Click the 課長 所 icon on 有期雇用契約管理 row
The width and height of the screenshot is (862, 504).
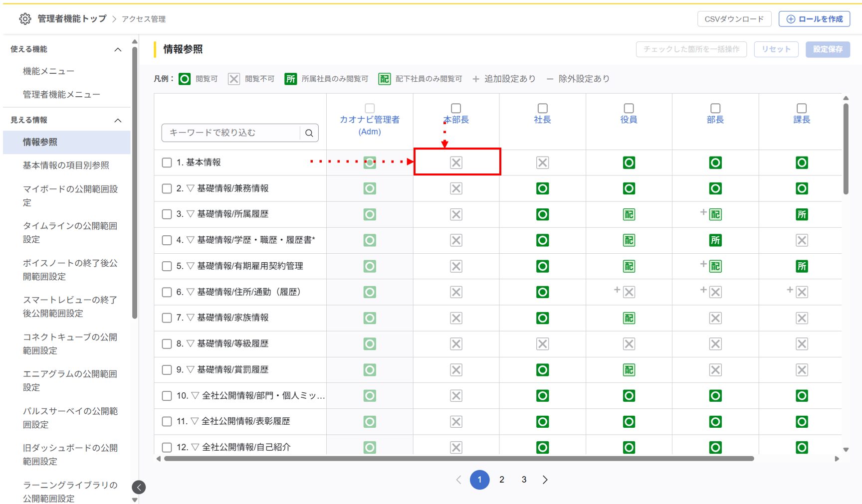(x=802, y=266)
